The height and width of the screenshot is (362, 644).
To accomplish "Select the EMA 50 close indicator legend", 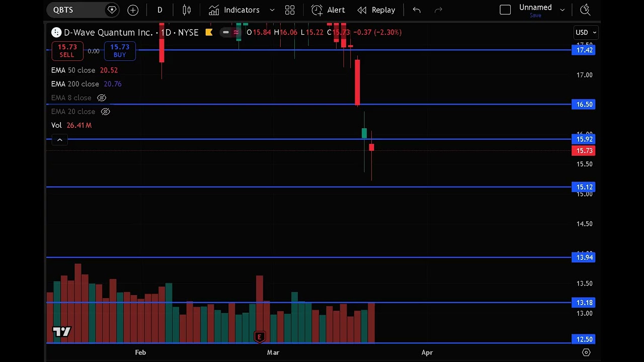I will pyautogui.click(x=84, y=70).
